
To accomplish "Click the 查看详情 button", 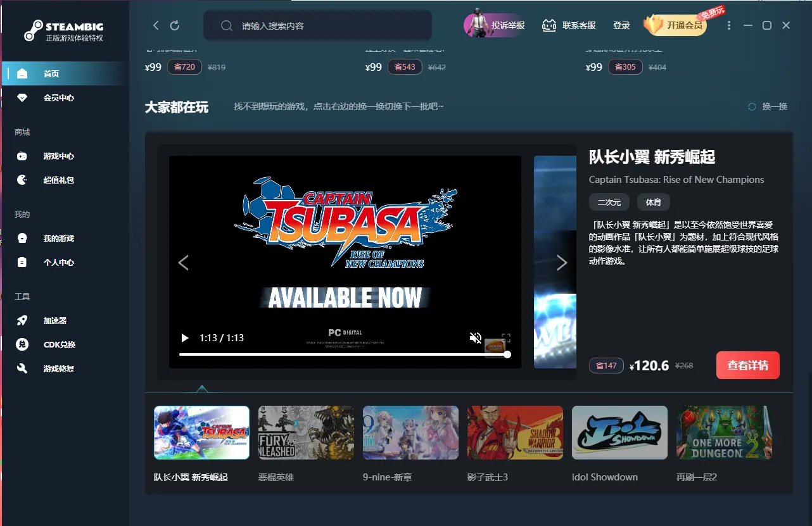I will (748, 365).
